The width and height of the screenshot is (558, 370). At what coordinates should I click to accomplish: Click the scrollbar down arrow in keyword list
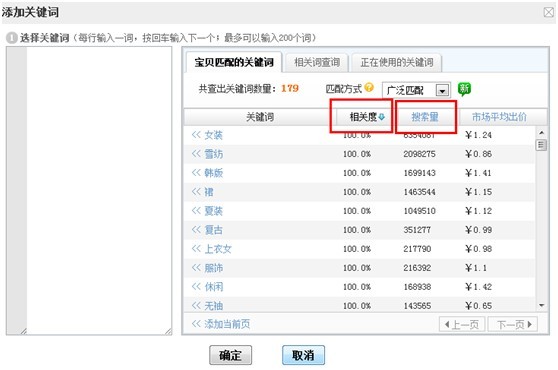pos(541,305)
